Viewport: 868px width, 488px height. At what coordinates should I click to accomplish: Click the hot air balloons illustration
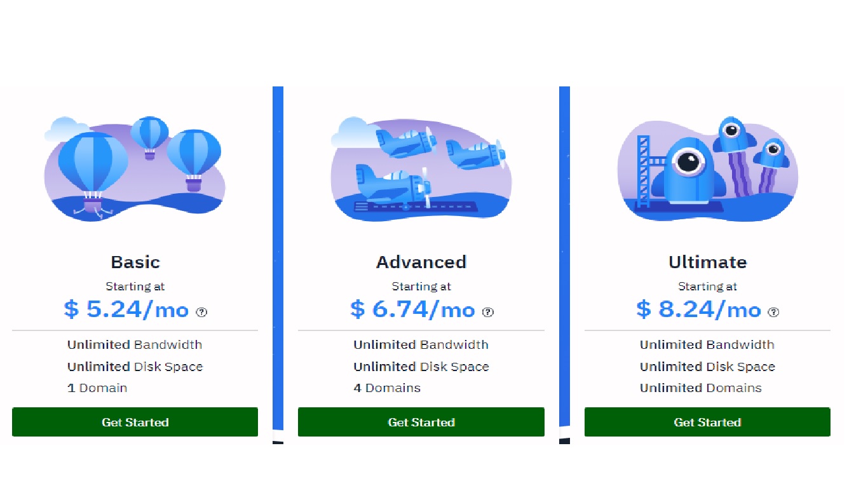click(x=135, y=168)
